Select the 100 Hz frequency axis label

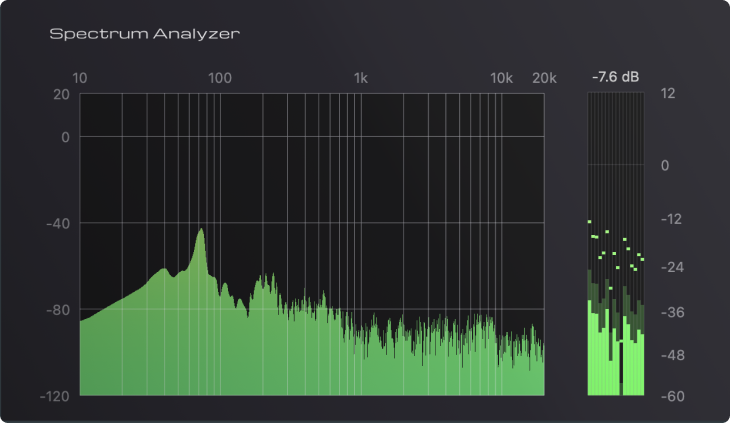click(220, 78)
